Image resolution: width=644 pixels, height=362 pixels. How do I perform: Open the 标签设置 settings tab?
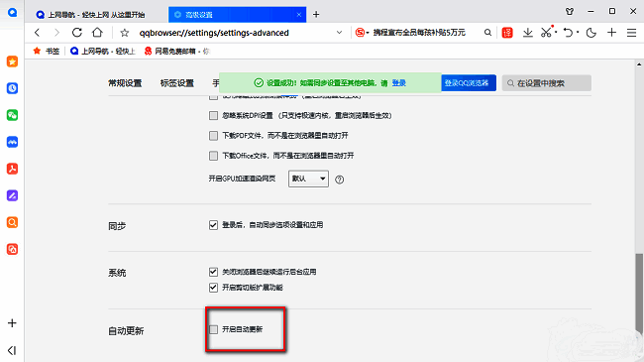click(177, 83)
